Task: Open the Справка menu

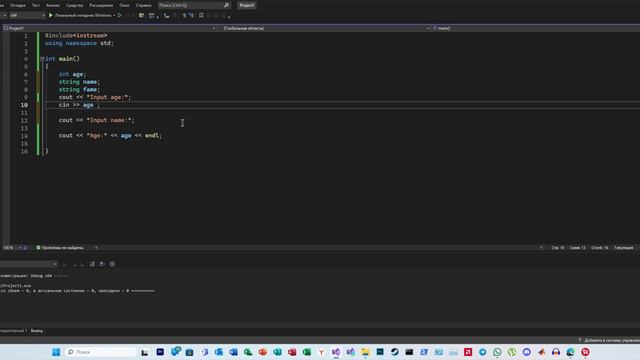Action: click(x=143, y=5)
